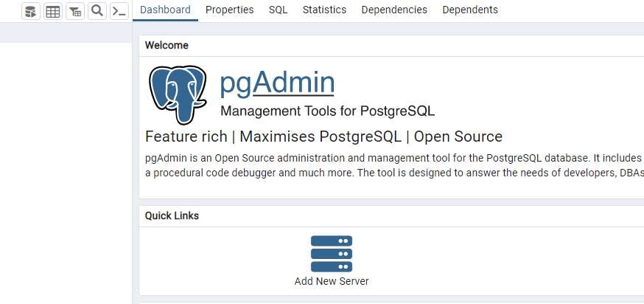Click the Management Tools for PostgreSQL subtitle
644x304 pixels.
click(x=327, y=111)
